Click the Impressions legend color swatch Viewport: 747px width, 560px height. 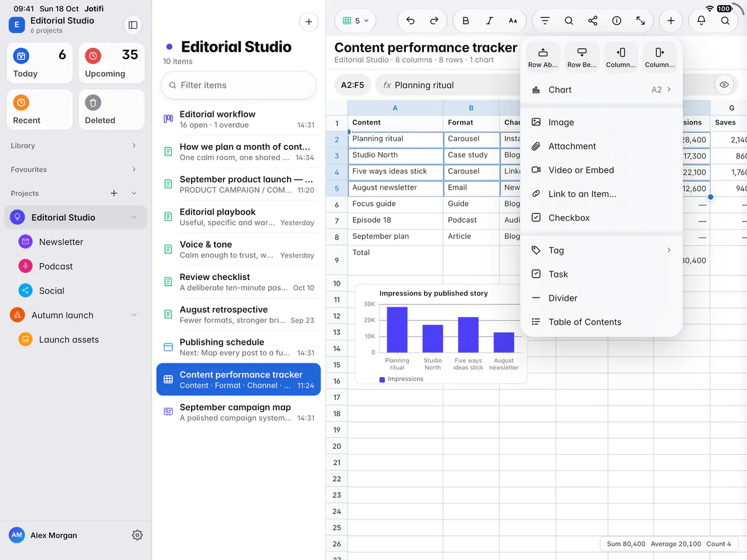click(x=382, y=379)
